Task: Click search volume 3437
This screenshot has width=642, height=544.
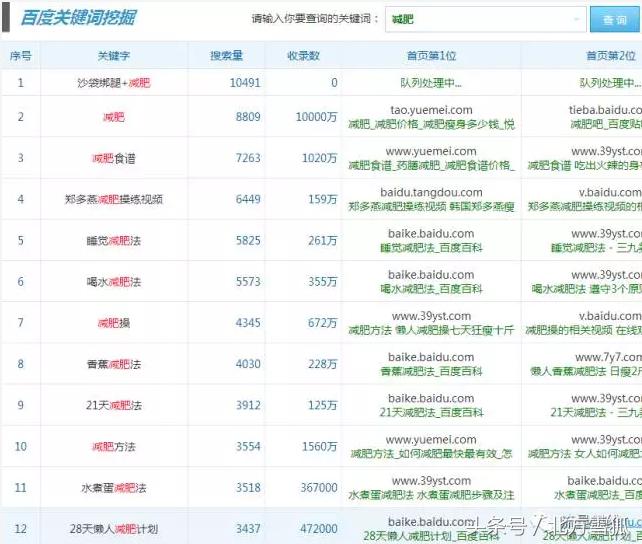Action: pyautogui.click(x=248, y=529)
